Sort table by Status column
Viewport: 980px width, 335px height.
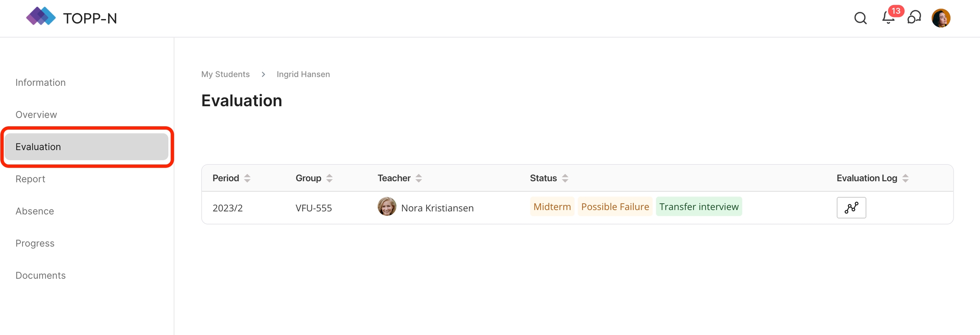coord(565,178)
